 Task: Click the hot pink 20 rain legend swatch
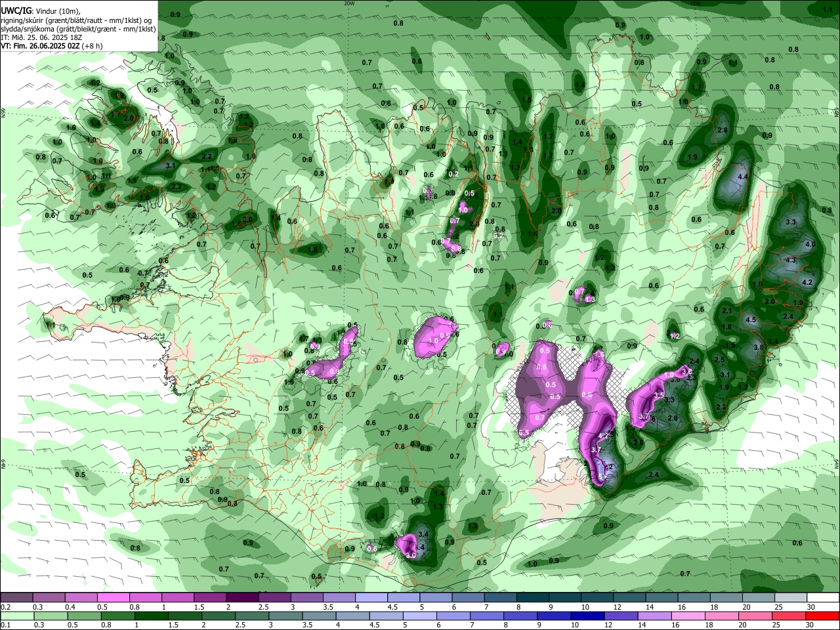[755, 616]
